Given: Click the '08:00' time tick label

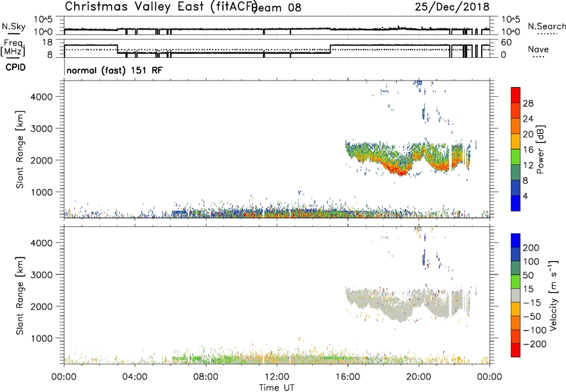Looking at the screenshot, I should (206, 377).
